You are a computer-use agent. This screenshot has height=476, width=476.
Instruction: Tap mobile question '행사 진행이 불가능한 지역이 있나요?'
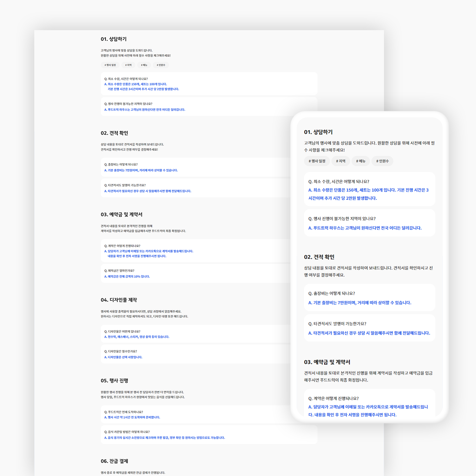tap(342, 219)
